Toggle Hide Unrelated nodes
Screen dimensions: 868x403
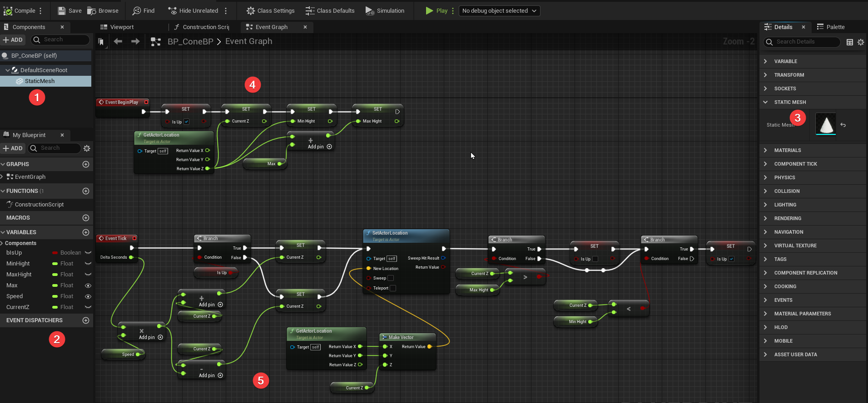tap(193, 10)
